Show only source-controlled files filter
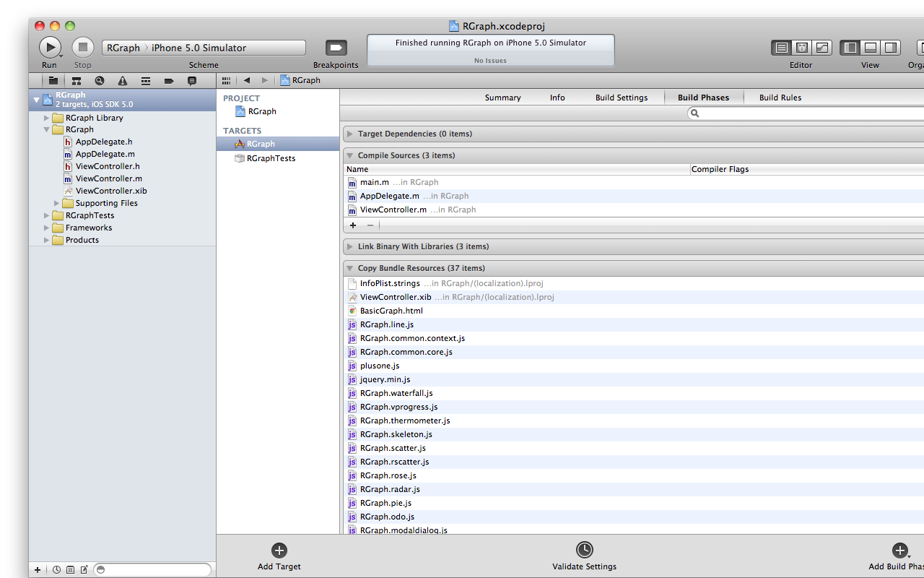Screen dimensions: 924x578 70,570
